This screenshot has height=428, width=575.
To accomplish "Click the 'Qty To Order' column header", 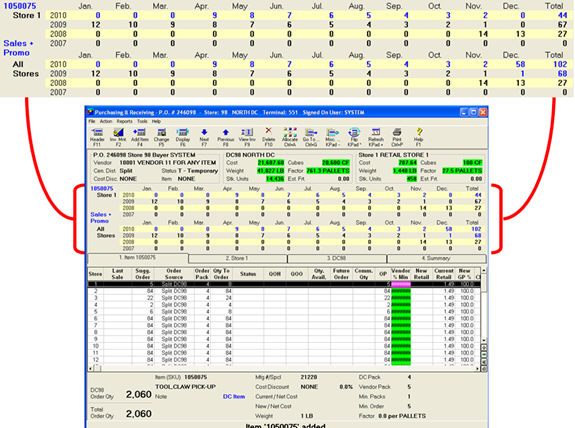I will (221, 274).
